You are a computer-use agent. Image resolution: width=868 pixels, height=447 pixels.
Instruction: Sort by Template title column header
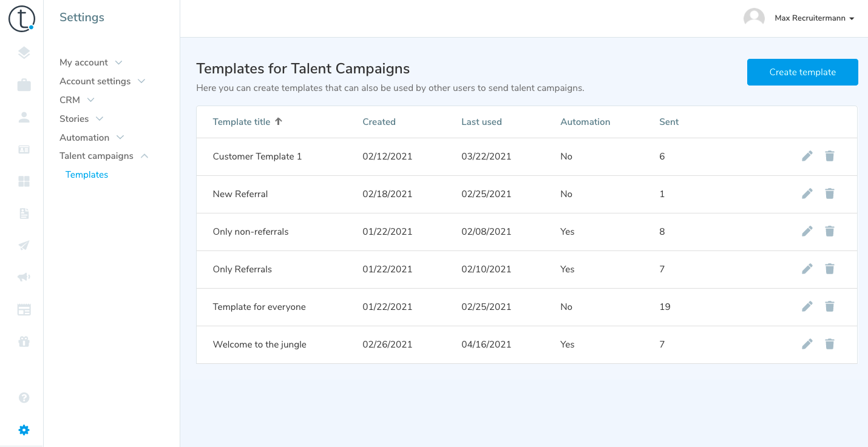click(x=242, y=122)
